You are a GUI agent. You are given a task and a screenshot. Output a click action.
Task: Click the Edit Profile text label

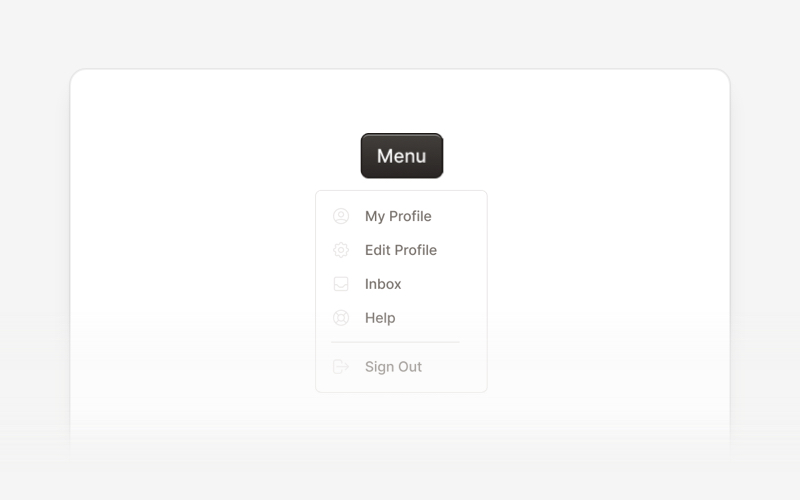tap(401, 250)
